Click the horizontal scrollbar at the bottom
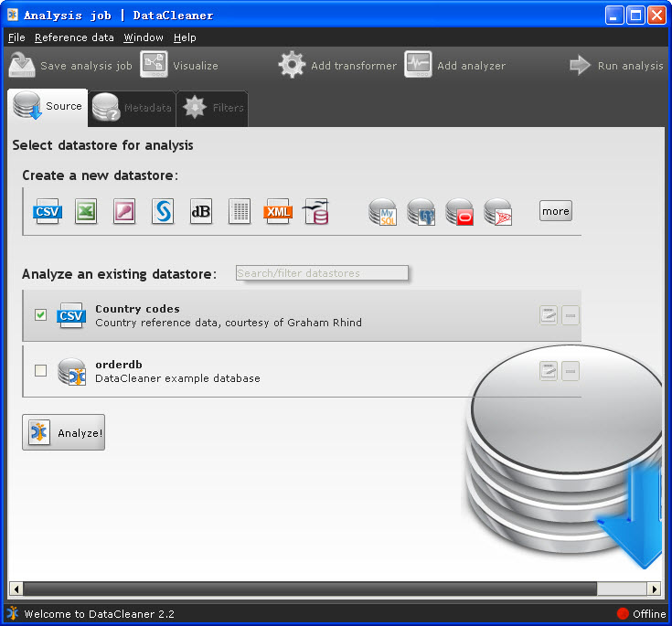672x626 pixels. [309, 589]
